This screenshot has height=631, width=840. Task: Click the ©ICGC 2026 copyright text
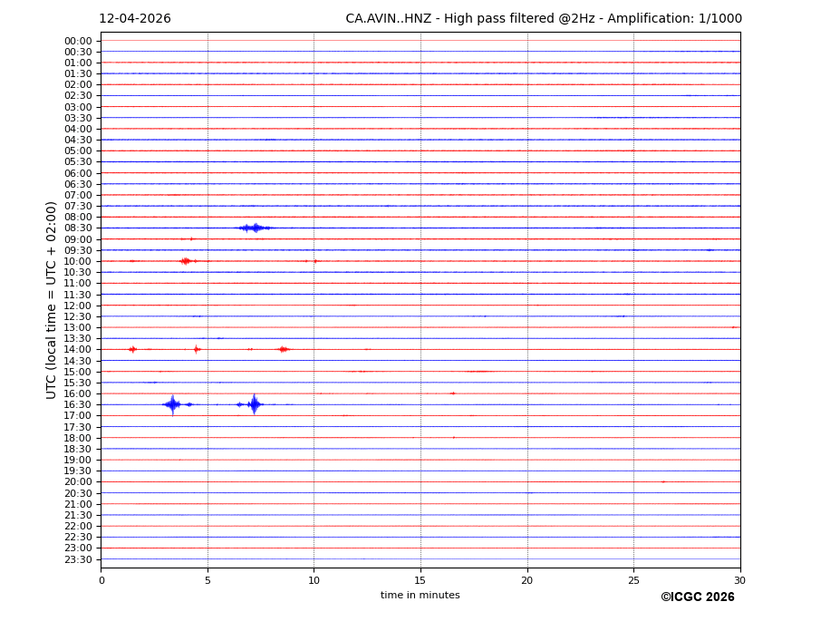(697, 597)
